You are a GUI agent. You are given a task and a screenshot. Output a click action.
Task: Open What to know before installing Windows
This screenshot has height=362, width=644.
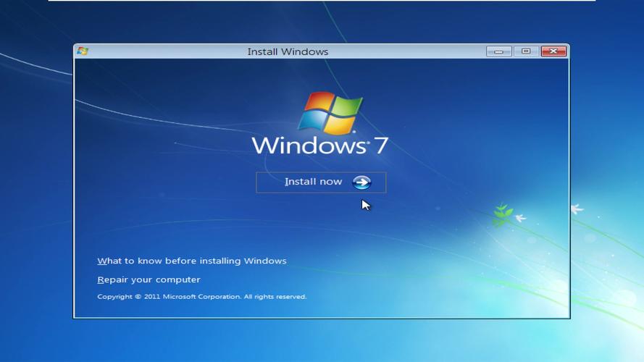coord(192,261)
